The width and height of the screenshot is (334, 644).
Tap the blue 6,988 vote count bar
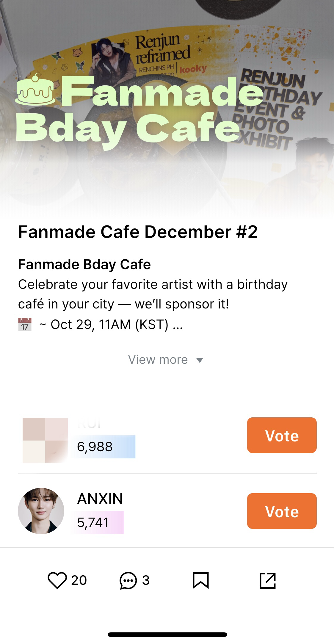click(104, 447)
